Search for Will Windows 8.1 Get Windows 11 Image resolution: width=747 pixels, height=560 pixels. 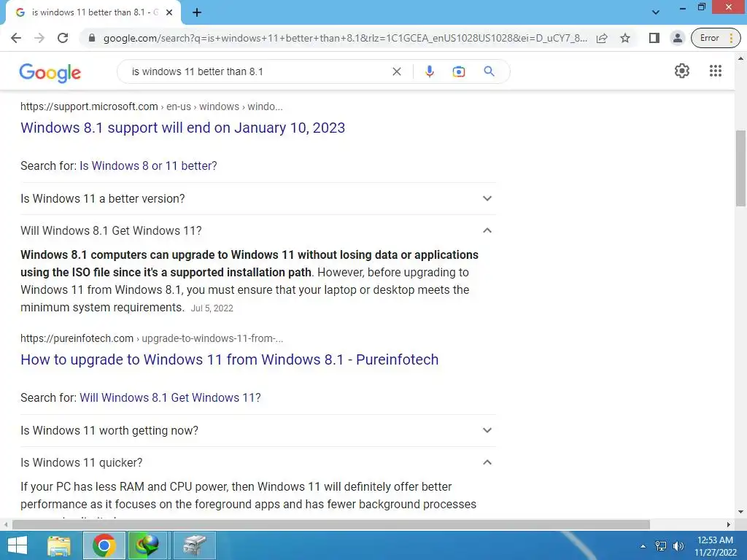pos(170,397)
